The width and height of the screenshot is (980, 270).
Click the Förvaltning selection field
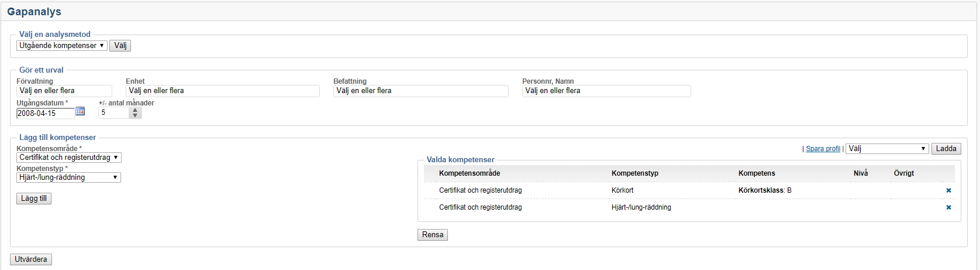point(64,91)
